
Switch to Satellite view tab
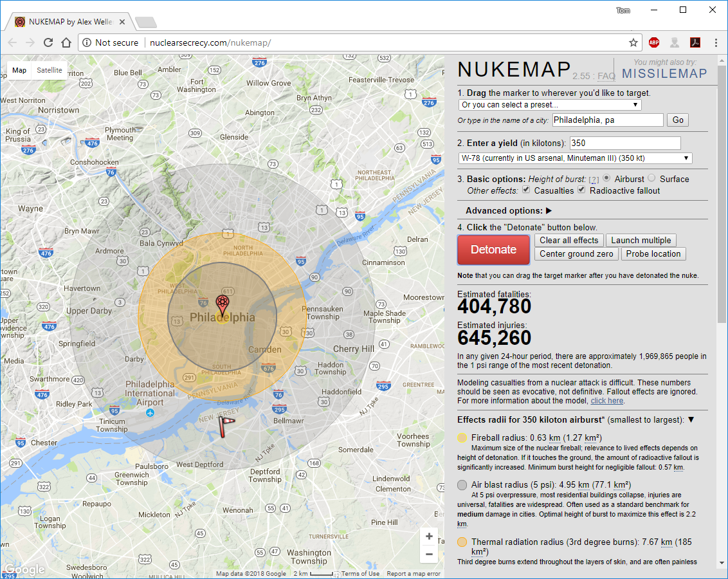tap(50, 70)
